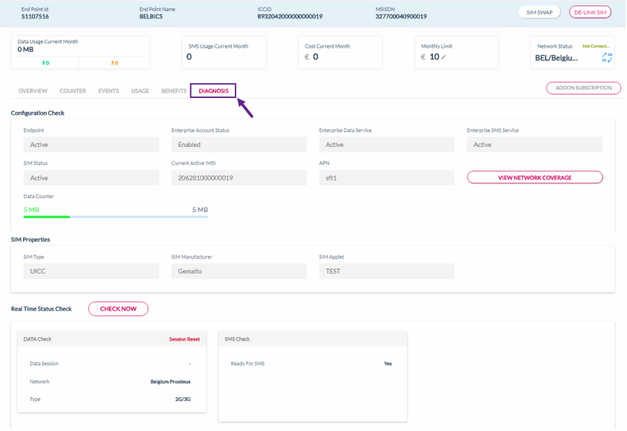Viewport: 627px width, 431px height.
Task: Click the APN field showing sft1
Action: [386, 178]
